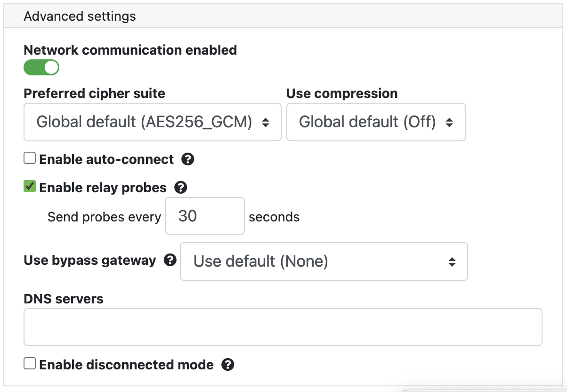
Task: Show help for Enable disconnected mode
Action: pos(228,365)
